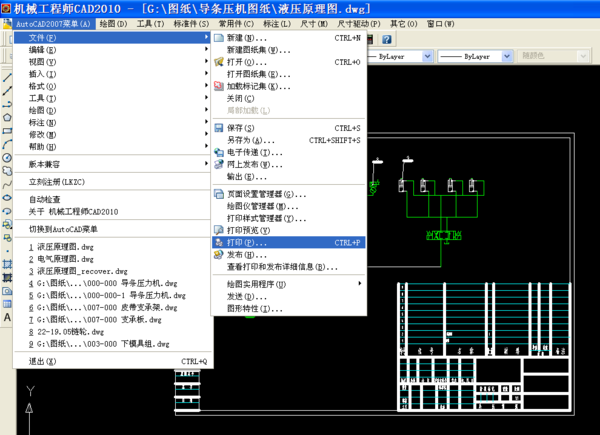Click 保存(S) save entry
Screen dimensions: 600x435
click(x=289, y=128)
